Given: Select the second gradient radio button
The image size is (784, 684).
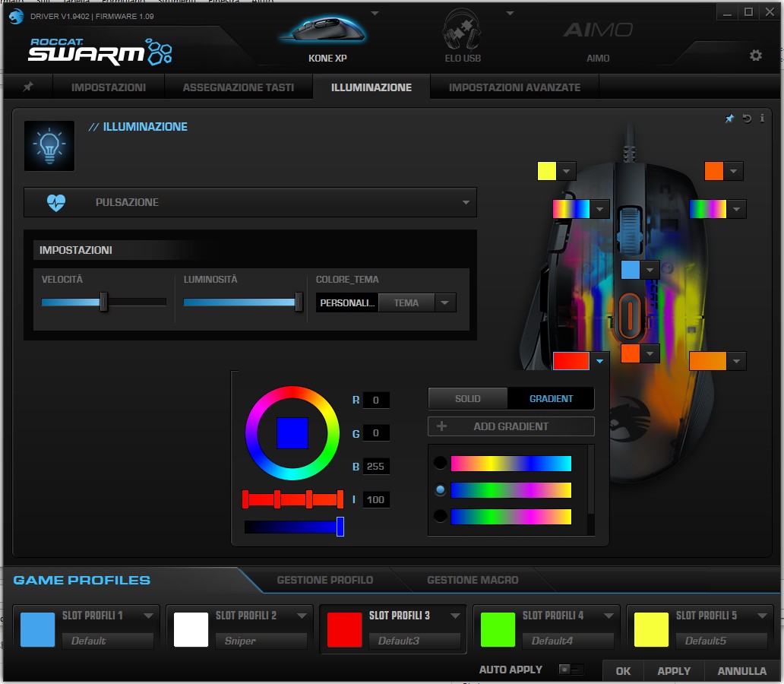Looking at the screenshot, I should click(x=440, y=490).
